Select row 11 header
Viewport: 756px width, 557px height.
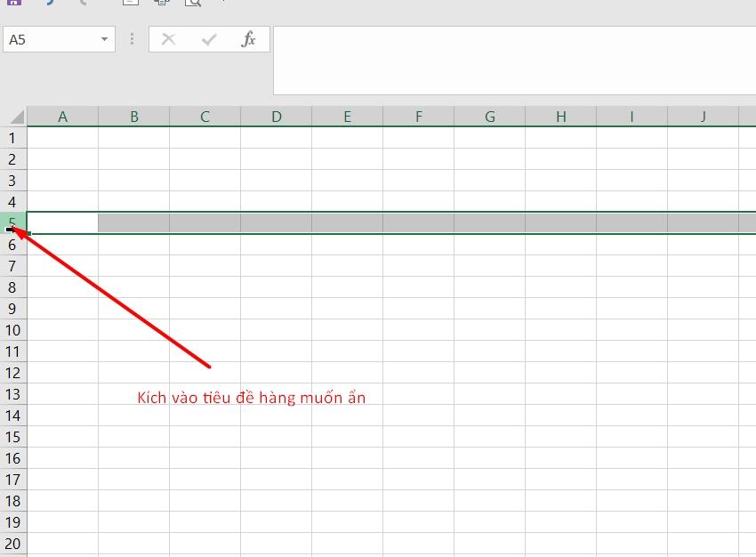13,351
